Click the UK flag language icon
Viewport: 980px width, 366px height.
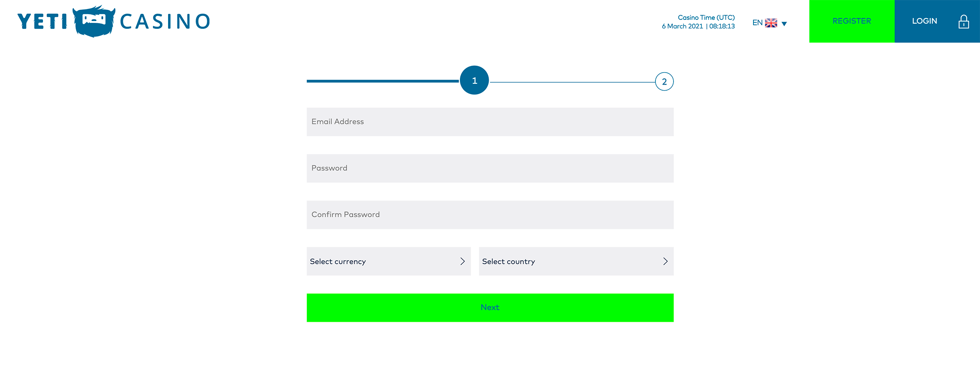click(771, 23)
